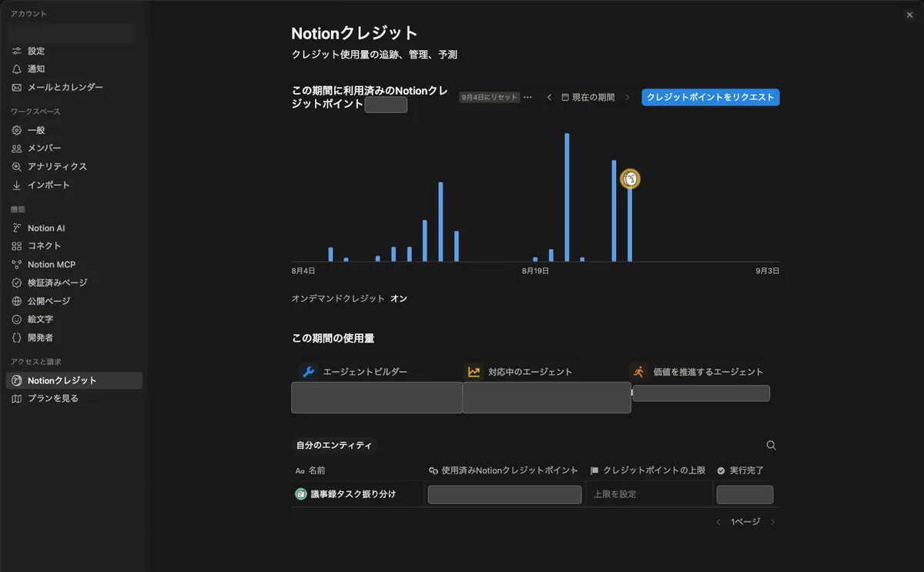Click the 上限を設定 input cell
The width and height of the screenshot is (924, 572).
point(648,494)
